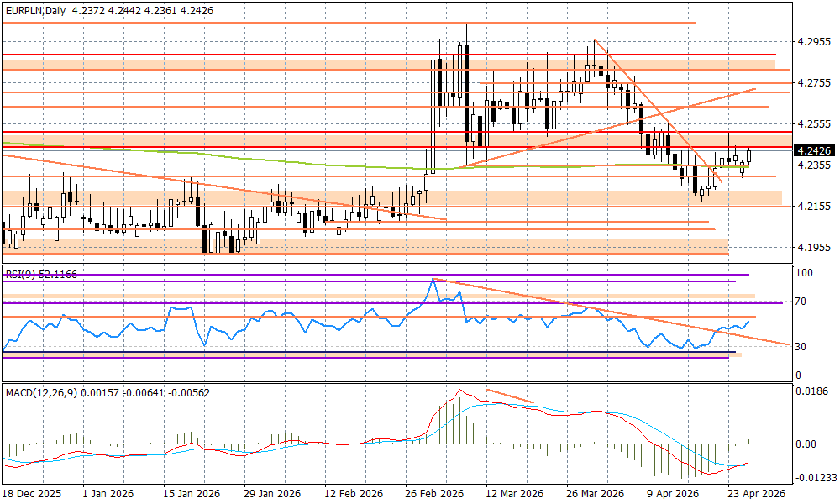Click the RSI 70 level label

(801, 302)
